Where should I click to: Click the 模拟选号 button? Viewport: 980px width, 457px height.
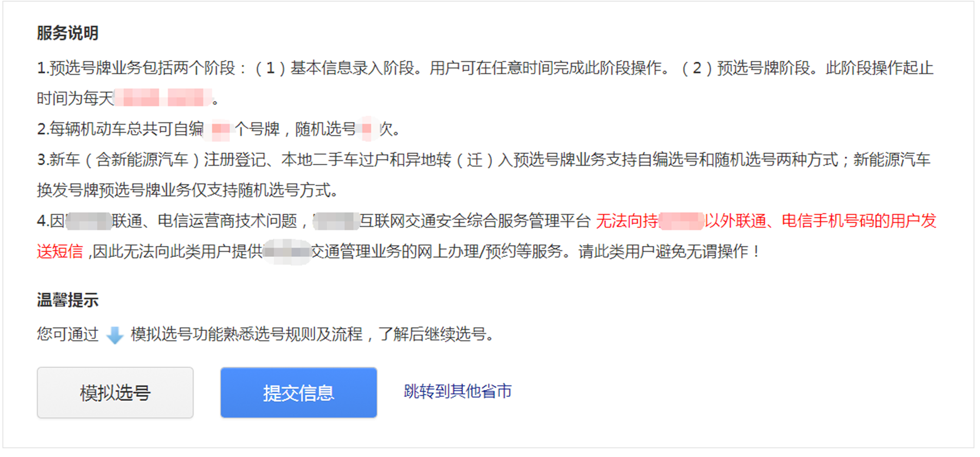click(115, 393)
